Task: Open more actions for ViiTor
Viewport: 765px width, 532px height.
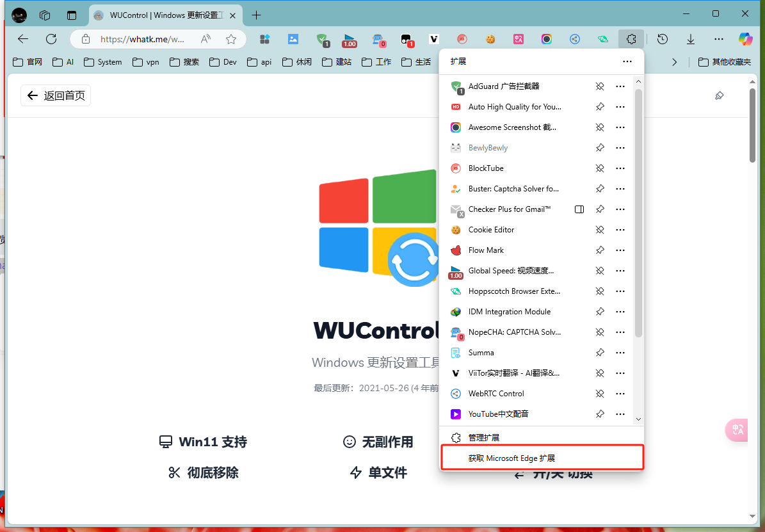Action: tap(620, 373)
